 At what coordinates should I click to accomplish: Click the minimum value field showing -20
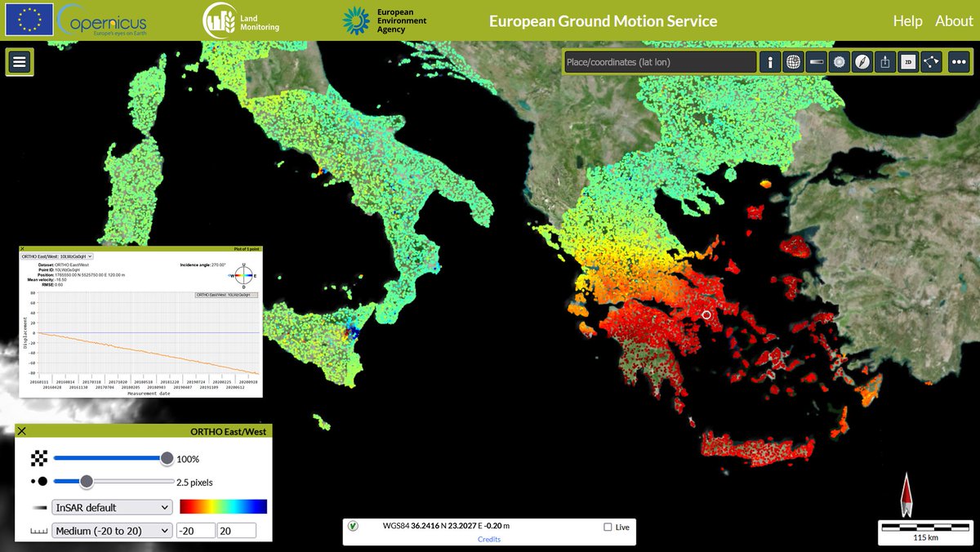point(194,531)
